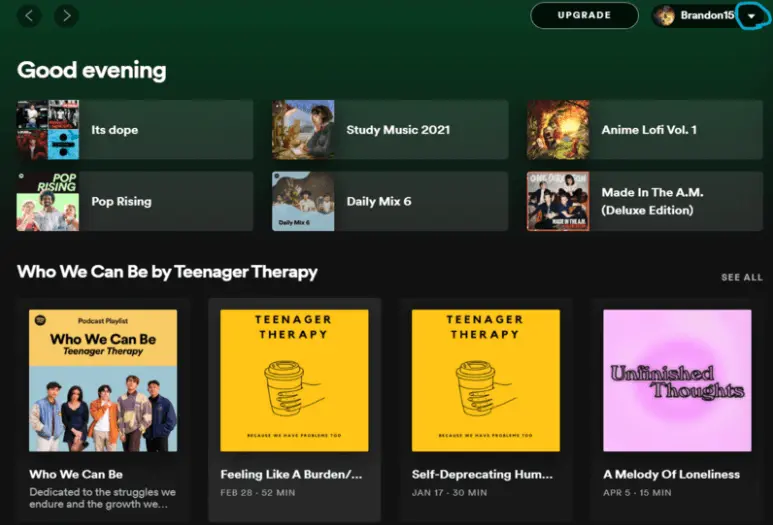Click the Anime Lofi Vol. 1 cover art
The height and width of the screenshot is (525, 773).
click(x=558, y=130)
